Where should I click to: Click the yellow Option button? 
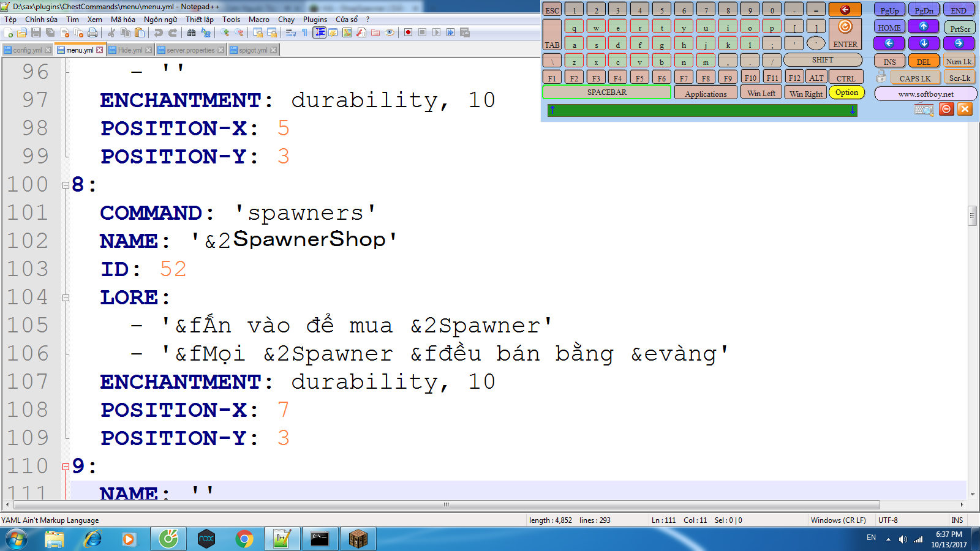(x=846, y=92)
